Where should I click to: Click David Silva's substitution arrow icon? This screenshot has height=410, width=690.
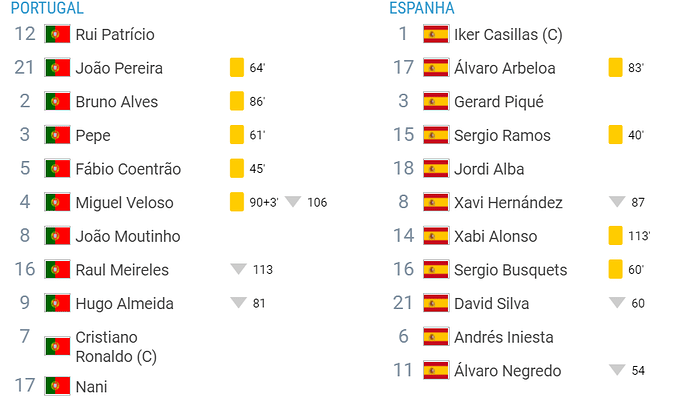click(x=617, y=303)
